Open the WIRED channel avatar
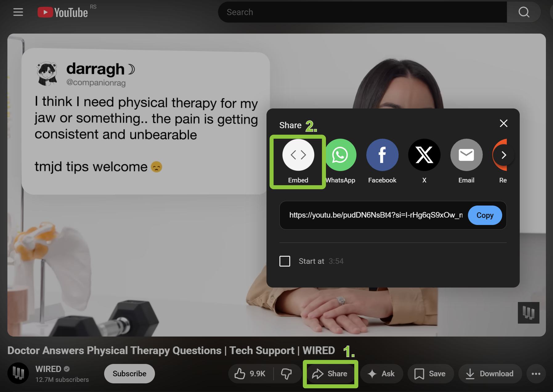553x392 pixels. 18,373
